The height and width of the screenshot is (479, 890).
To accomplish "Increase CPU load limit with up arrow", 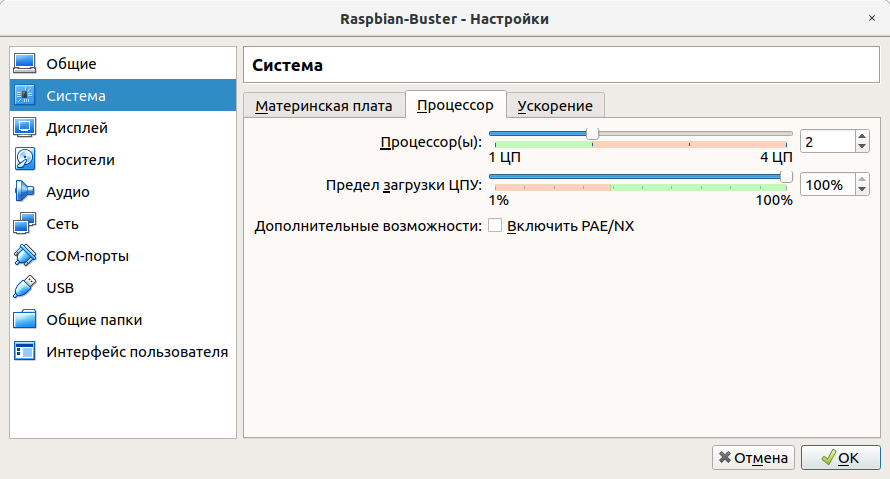I will pos(862,179).
